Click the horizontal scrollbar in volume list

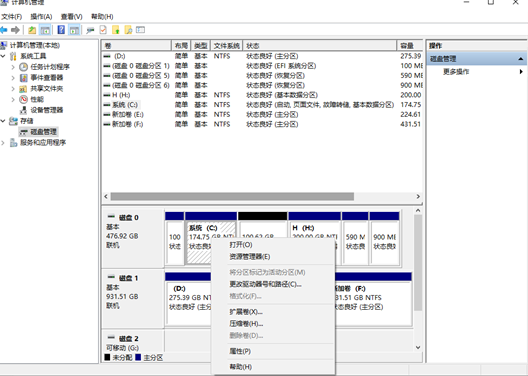click(x=232, y=197)
